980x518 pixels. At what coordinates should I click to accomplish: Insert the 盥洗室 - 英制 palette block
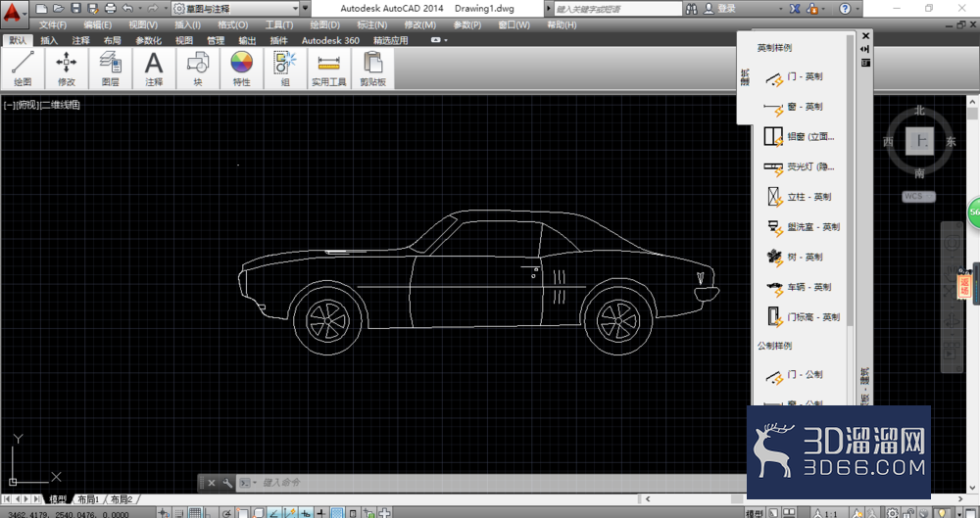click(802, 227)
